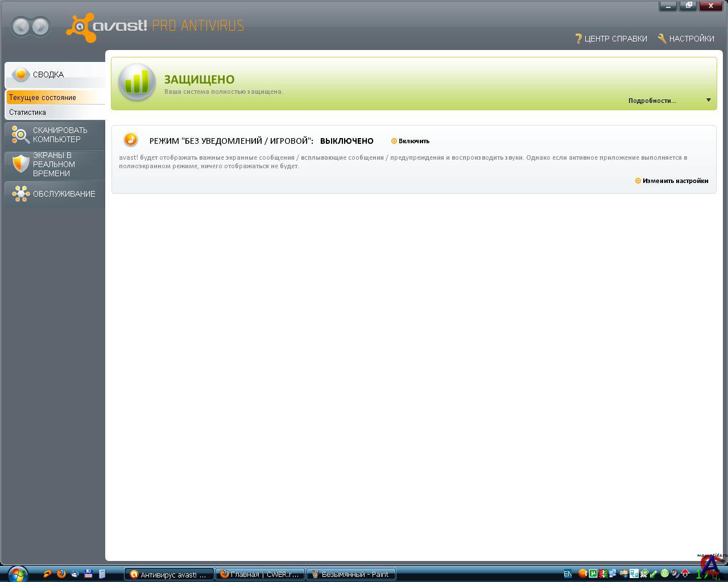Click the back navigation arrow

click(x=21, y=27)
